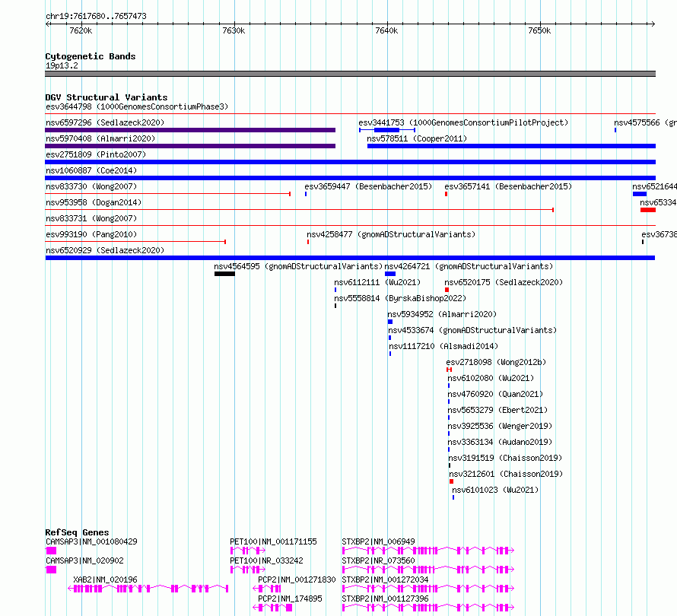Screen dimensions: 677x616
Task: Click the blue square of nsv5934952 (Almarri2020)
Action: (x=390, y=322)
